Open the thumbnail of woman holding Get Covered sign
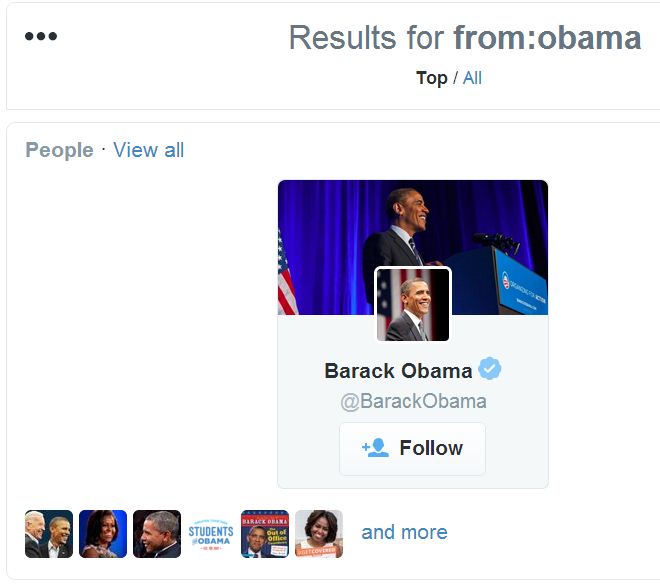The width and height of the screenshot is (660, 585). click(x=319, y=534)
